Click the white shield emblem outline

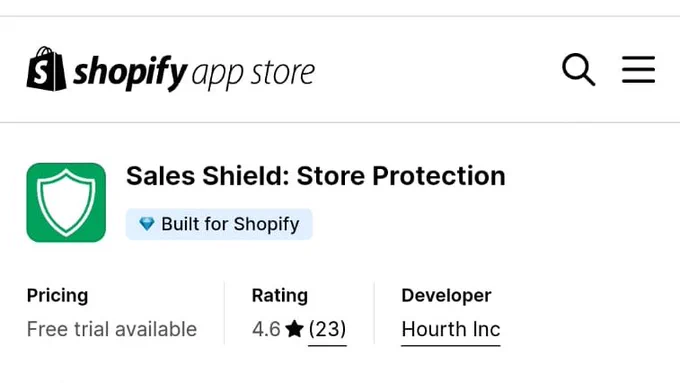66,203
